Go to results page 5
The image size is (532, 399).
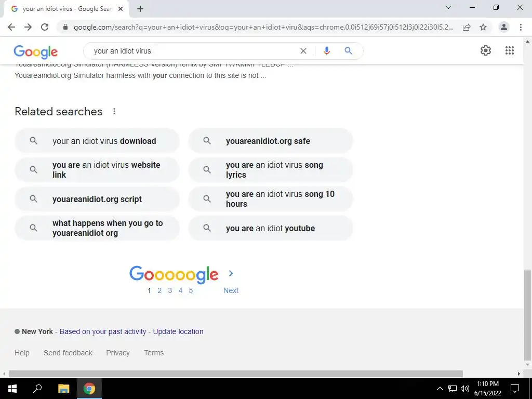click(x=191, y=290)
